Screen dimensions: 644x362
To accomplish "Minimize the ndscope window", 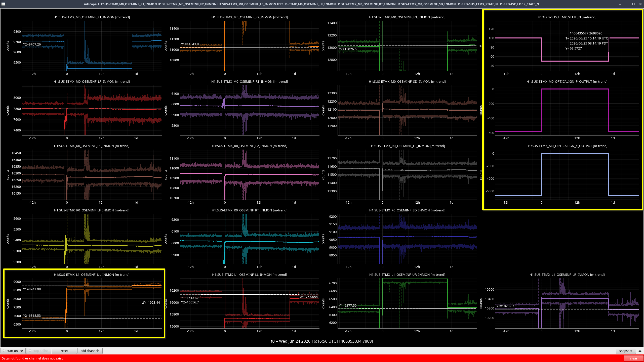I will (627, 4).
